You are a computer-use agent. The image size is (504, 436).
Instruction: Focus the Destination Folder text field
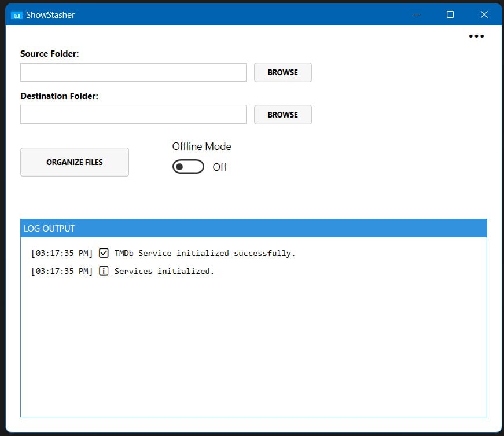coord(133,115)
